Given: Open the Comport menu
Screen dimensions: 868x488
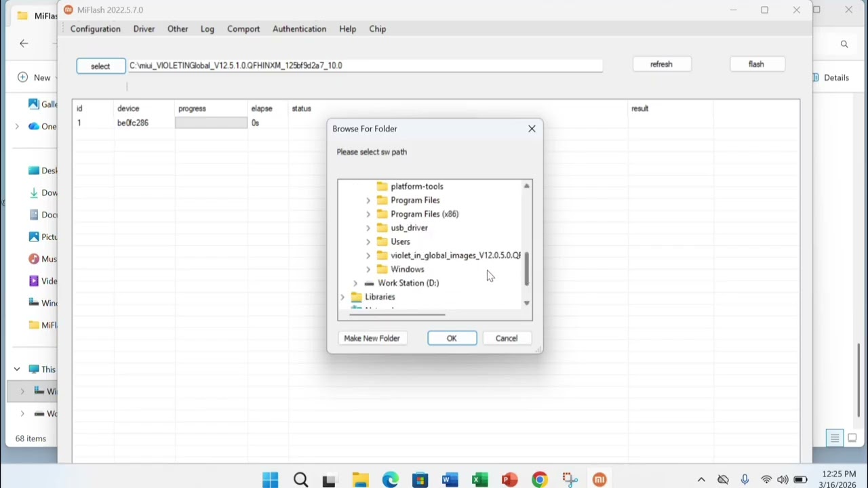Looking at the screenshot, I should [x=243, y=29].
